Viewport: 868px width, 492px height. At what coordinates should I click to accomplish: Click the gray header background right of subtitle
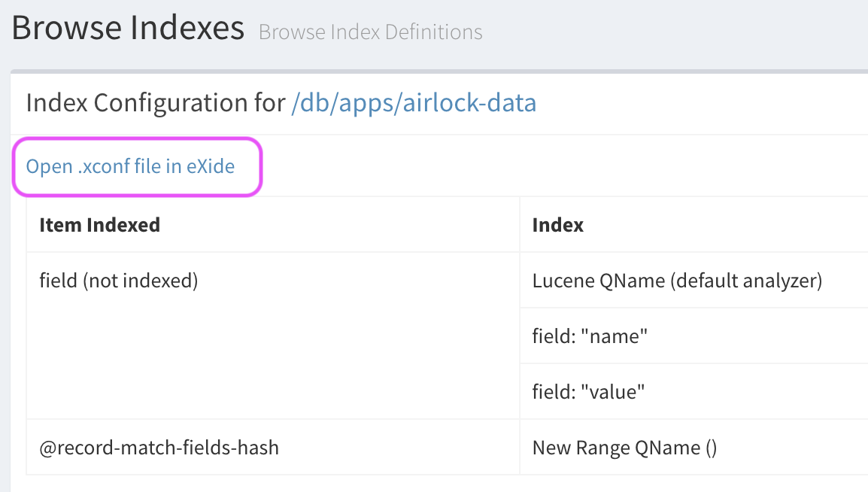point(677,32)
